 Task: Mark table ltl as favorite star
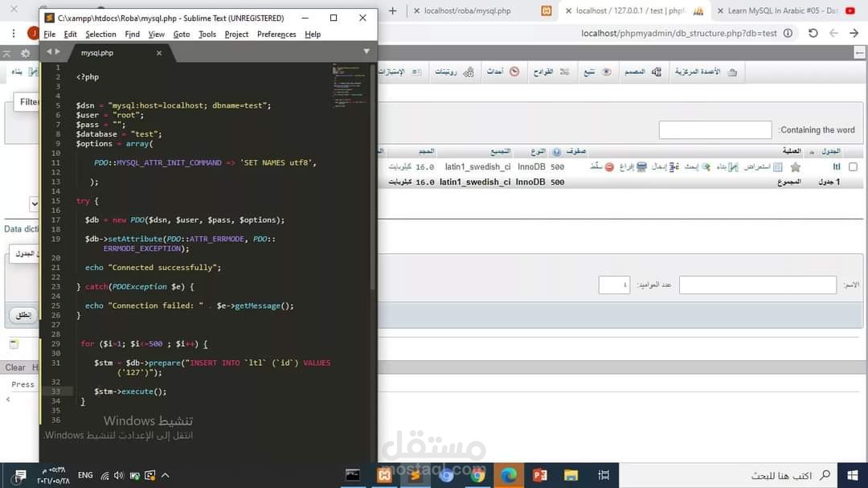point(796,166)
